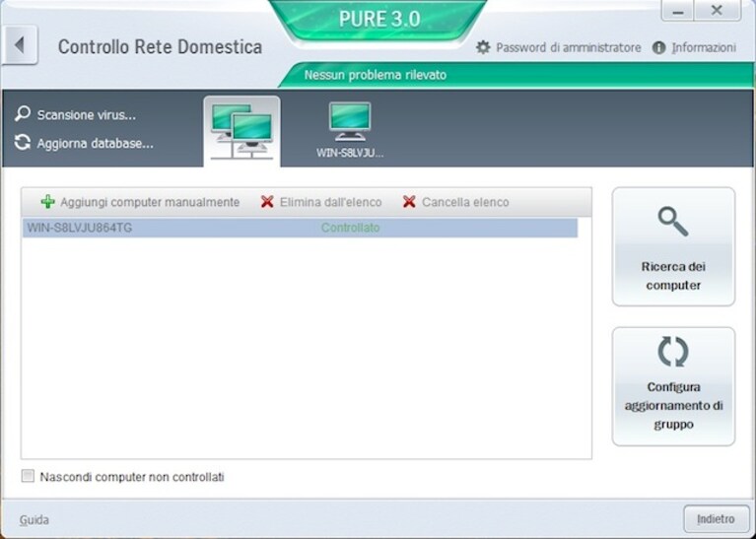Click the Ricerca dei computer button
Viewport: 756px width, 539px height.
pyautogui.click(x=673, y=247)
